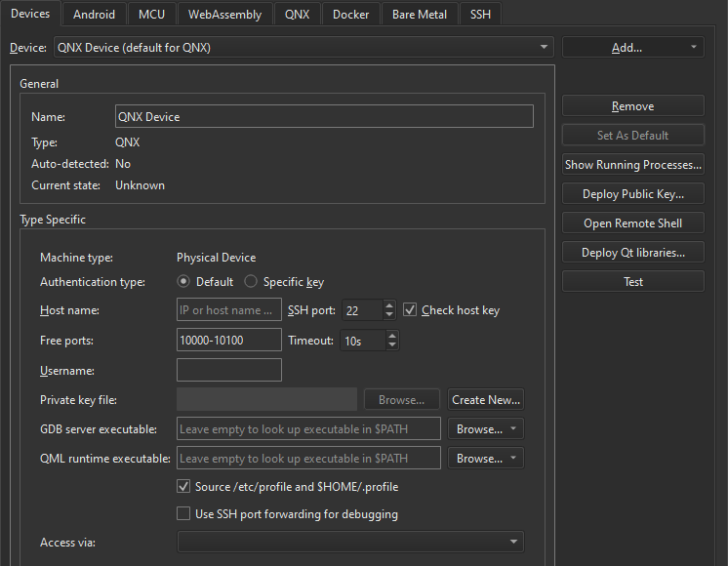The width and height of the screenshot is (728, 566).
Task: Enable SSH port forwarding for debugging
Action: click(x=183, y=513)
